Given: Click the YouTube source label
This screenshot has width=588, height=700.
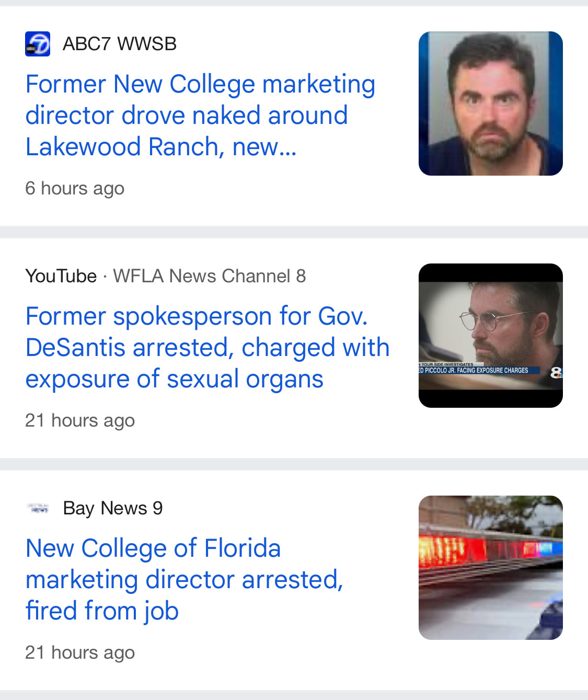Looking at the screenshot, I should pos(61,276).
